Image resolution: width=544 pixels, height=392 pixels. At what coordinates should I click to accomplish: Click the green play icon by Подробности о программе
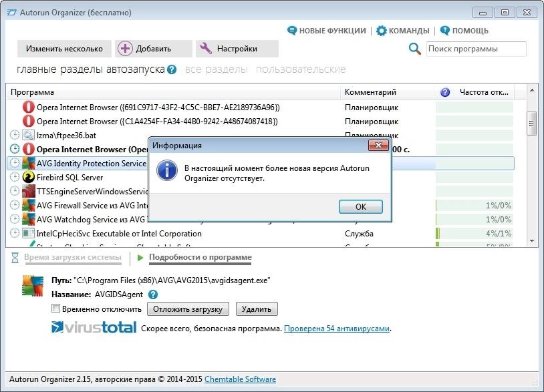(x=140, y=258)
